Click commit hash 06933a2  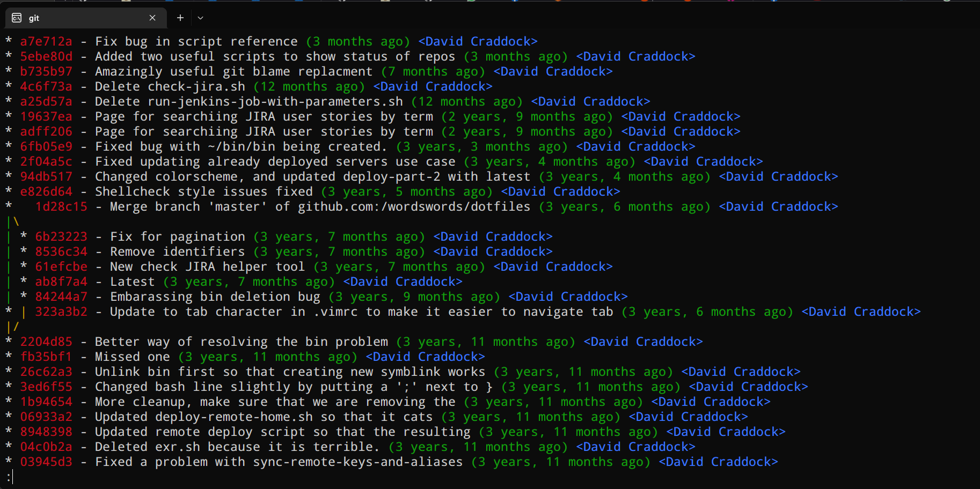[46, 417]
